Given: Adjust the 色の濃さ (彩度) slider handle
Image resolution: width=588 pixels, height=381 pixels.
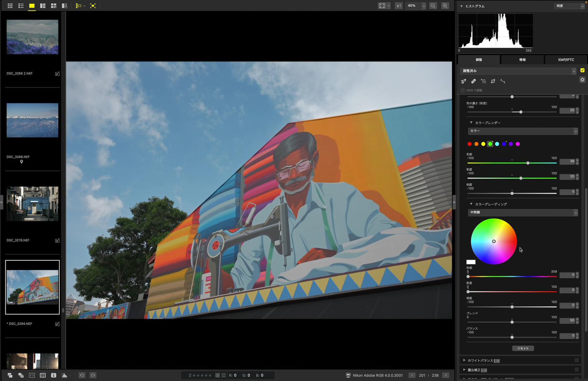Looking at the screenshot, I should tap(521, 112).
